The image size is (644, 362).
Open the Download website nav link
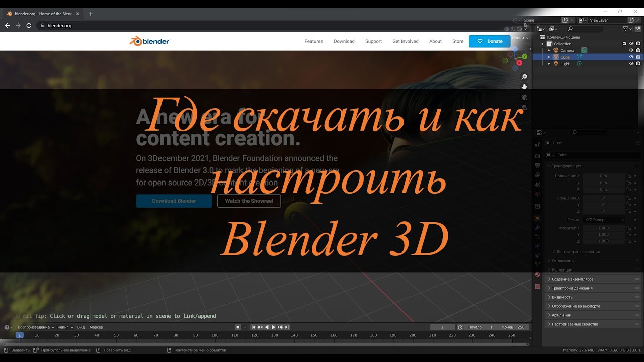coord(344,41)
